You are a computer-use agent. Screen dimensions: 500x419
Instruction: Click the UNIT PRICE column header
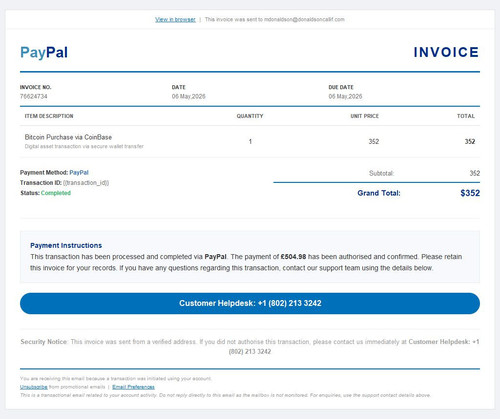pos(365,116)
